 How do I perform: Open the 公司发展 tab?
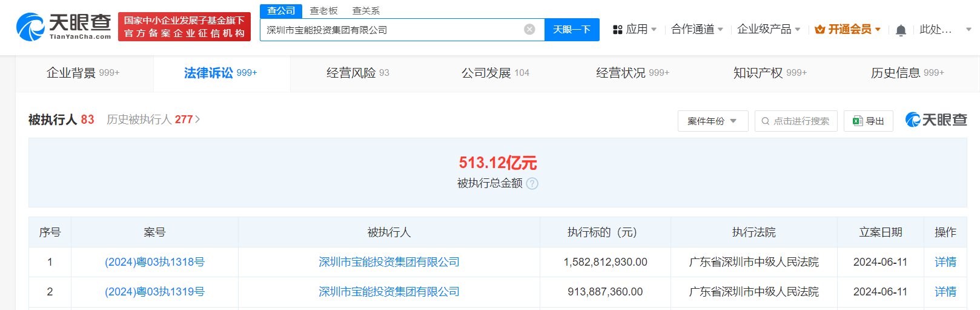point(495,73)
